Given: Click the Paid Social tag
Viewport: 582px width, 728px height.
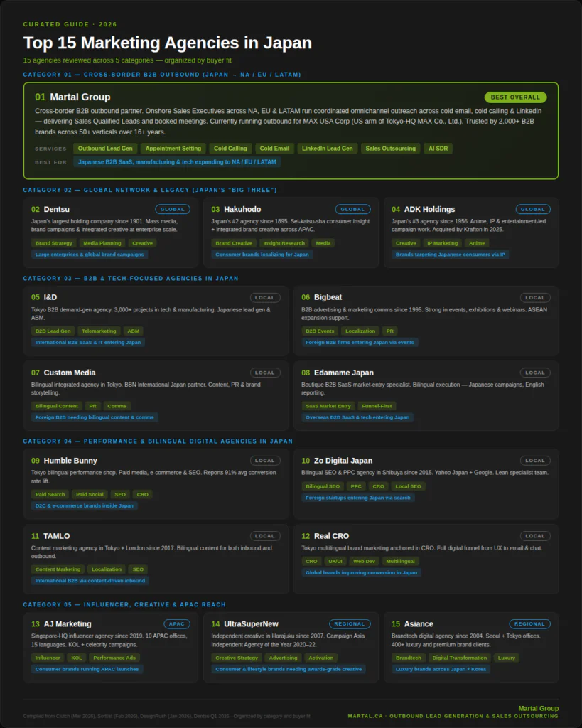Looking at the screenshot, I should (90, 495).
